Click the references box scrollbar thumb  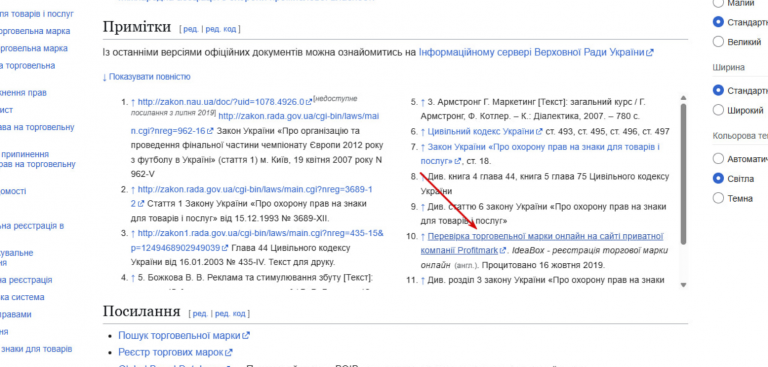pyautogui.click(x=684, y=173)
